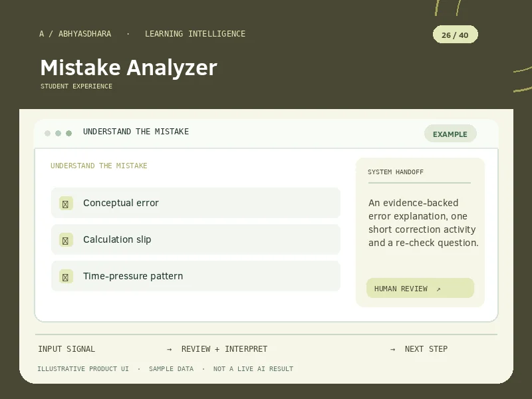Screen dimensions: 532x399
Task: Click the first gray window dot
Action: pos(47,134)
